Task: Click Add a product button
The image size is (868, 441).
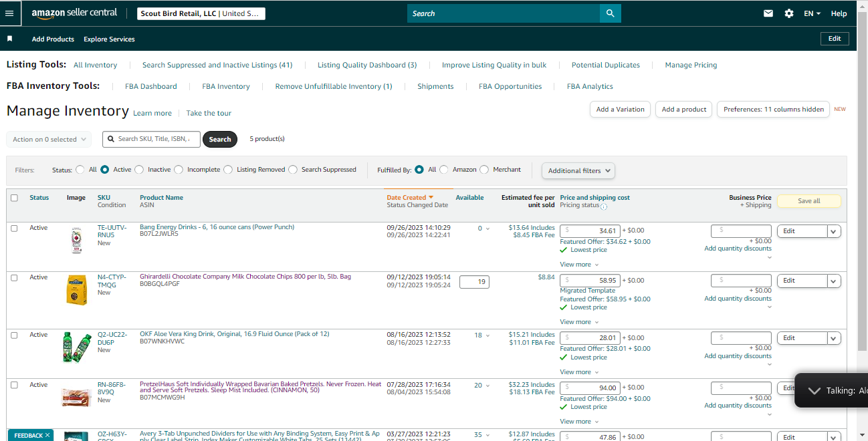Action: tap(684, 110)
